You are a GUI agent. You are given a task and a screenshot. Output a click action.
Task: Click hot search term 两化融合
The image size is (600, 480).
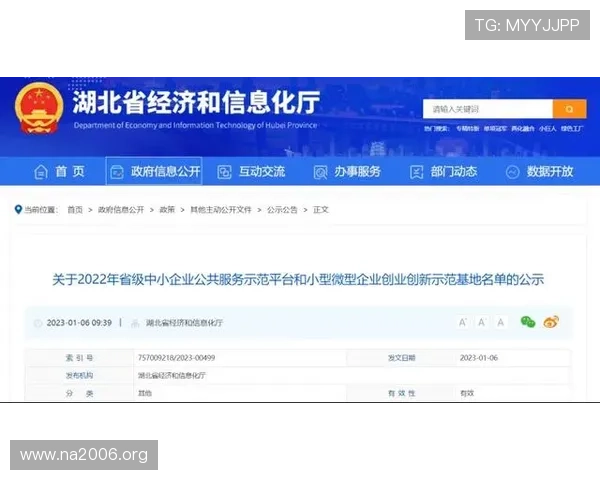click(523, 129)
